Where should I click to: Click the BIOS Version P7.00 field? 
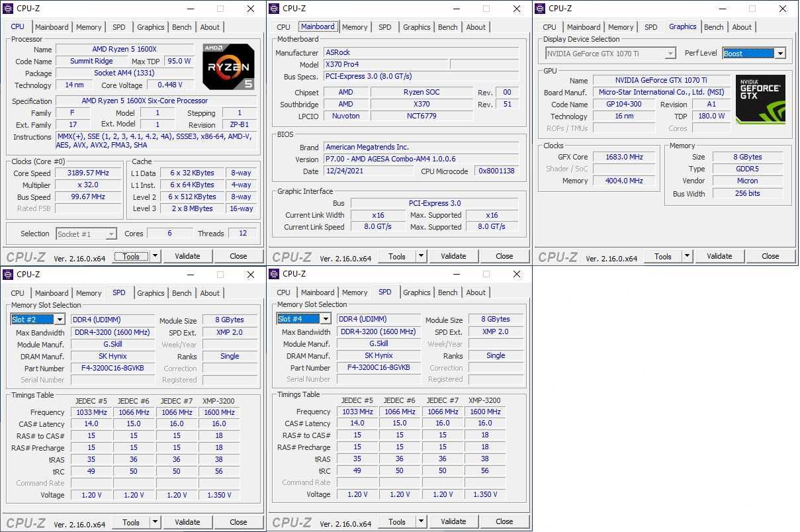422,159
